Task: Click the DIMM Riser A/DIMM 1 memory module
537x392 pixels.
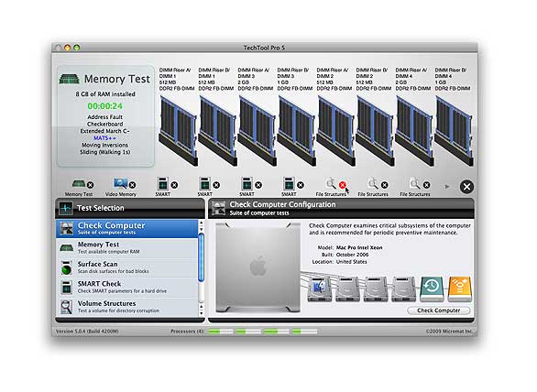Action: 178,131
